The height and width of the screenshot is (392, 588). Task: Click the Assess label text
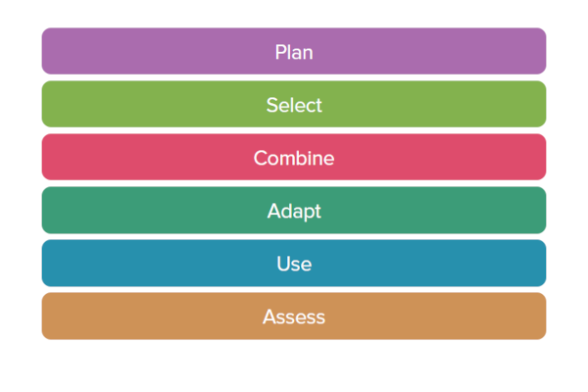click(294, 317)
